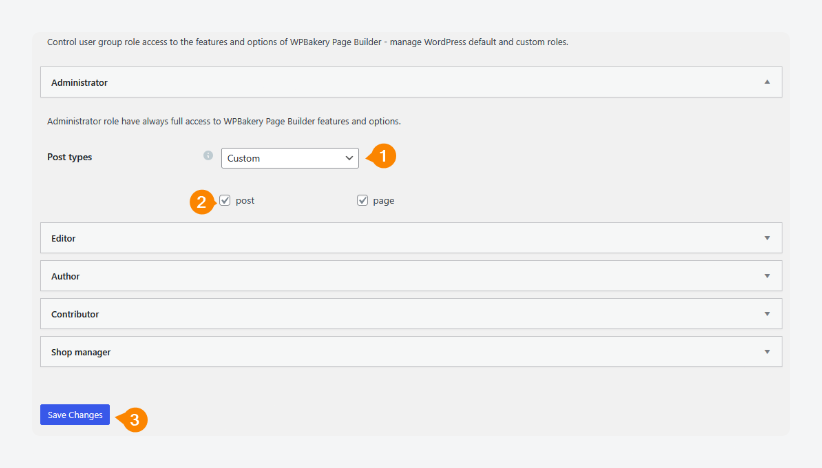This screenshot has height=468, width=822.
Task: Click the 'post' checkbox label text
Action: (x=245, y=201)
